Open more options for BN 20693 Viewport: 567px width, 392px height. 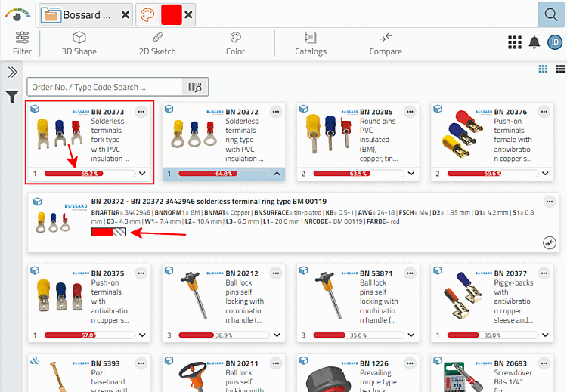click(544, 363)
